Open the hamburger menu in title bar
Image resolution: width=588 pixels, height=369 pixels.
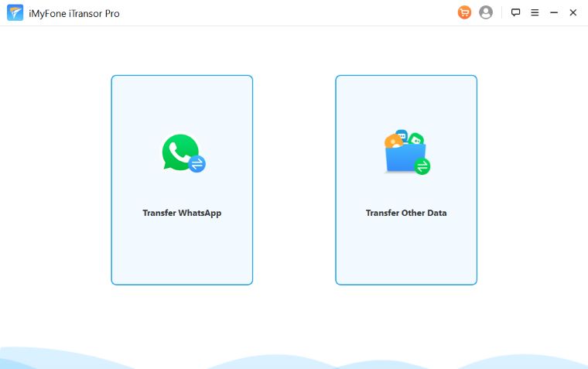click(535, 12)
